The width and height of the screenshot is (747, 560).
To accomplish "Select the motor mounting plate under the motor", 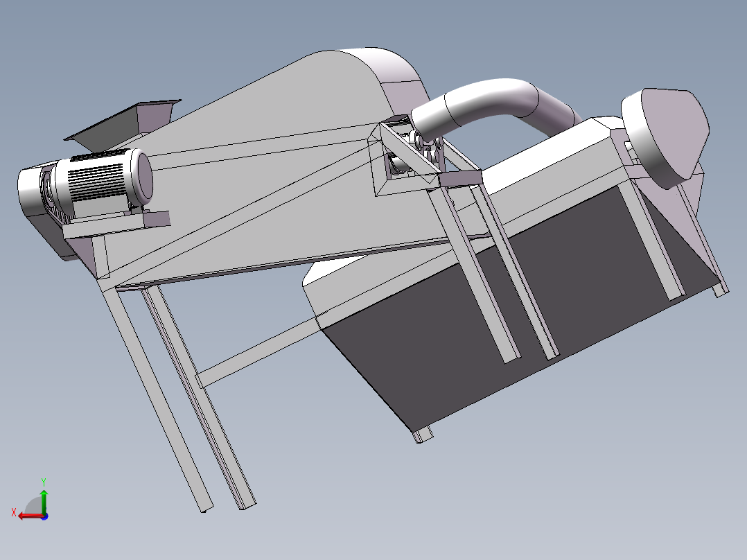I will 116,225.
